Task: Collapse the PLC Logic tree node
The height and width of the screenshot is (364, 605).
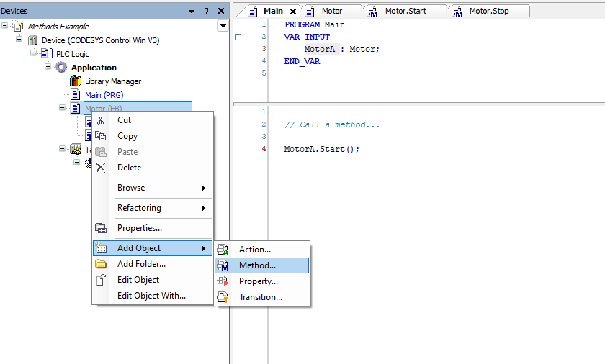Action: click(x=34, y=53)
